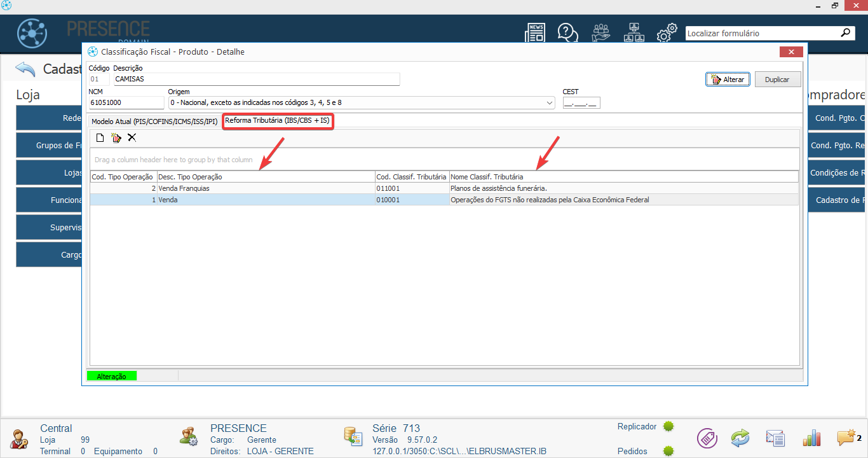Screen dimensions: 868x458
Task: Click the green refresh arrows icon
Action: click(x=740, y=438)
